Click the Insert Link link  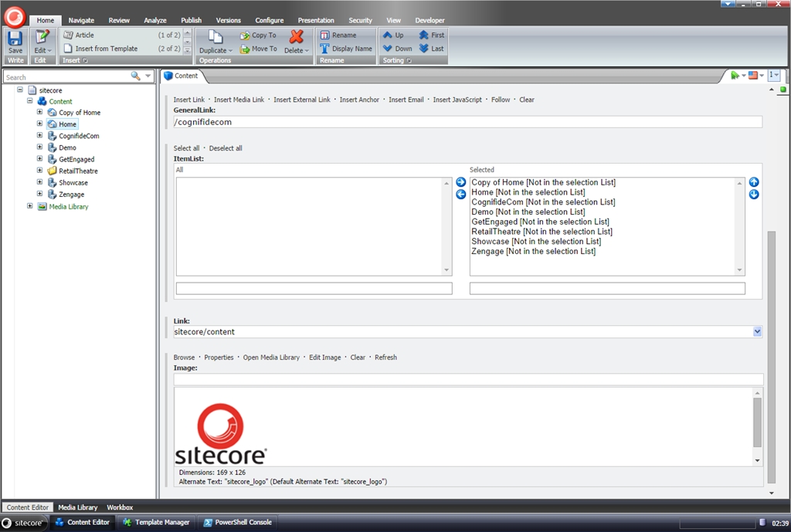[x=189, y=100]
